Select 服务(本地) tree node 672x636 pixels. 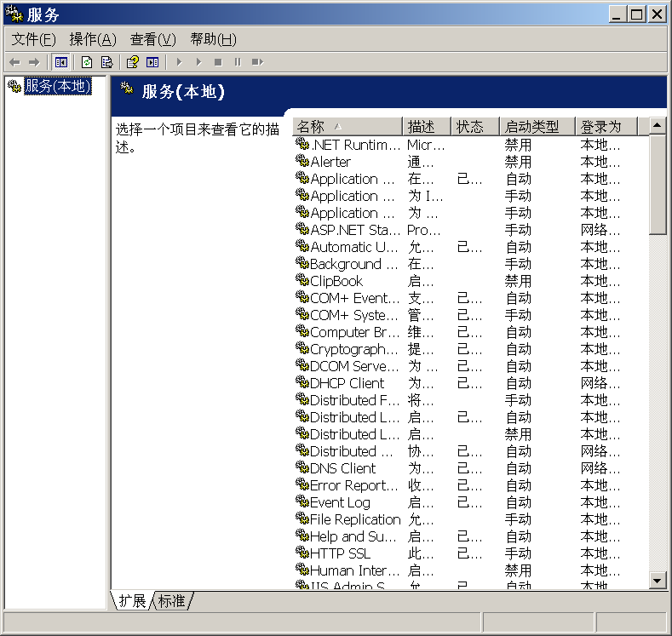point(57,86)
